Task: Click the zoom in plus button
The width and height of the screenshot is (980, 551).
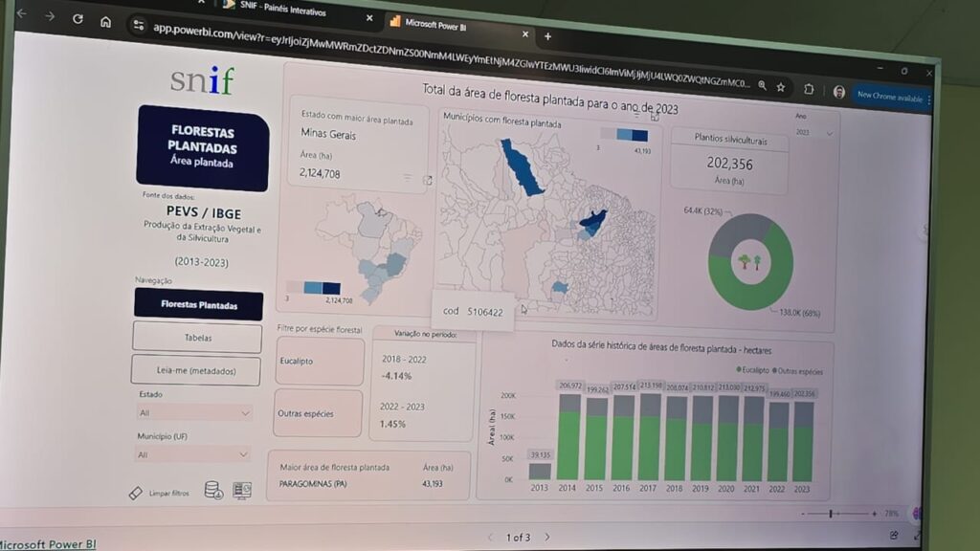Action: pyautogui.click(x=874, y=514)
